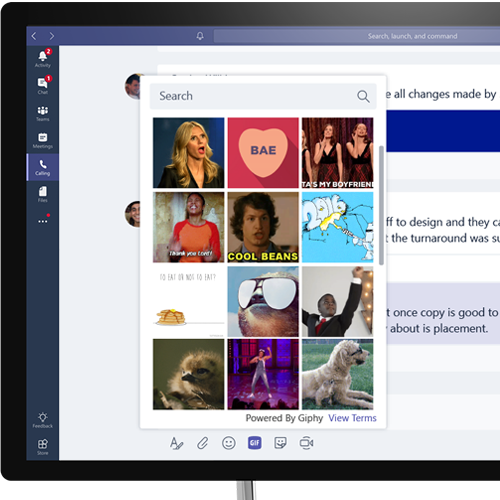Click message text 'all changes made by'
The width and height of the screenshot is (500, 500).
pyautogui.click(x=445, y=94)
